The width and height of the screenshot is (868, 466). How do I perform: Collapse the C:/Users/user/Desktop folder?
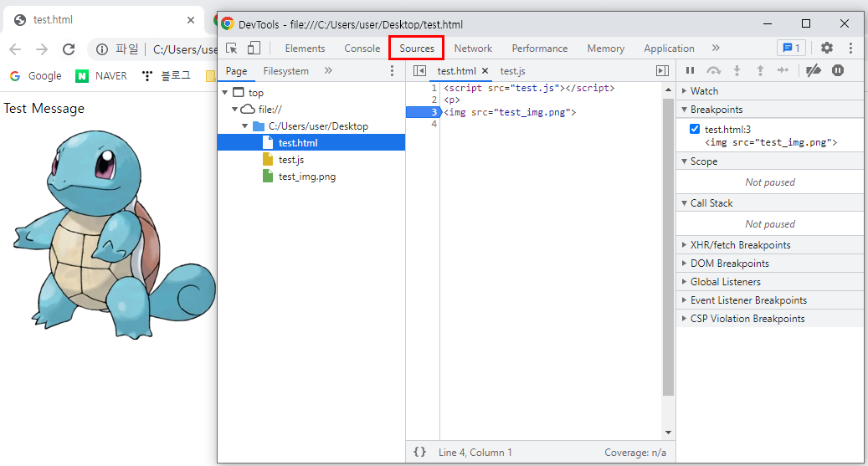click(244, 126)
